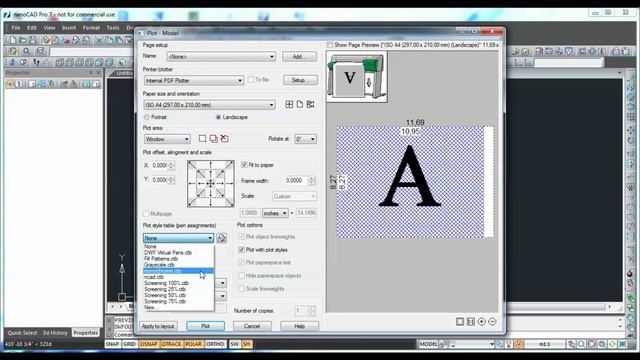
Task: Uncheck the Fit to paper checkbox
Action: (244, 165)
